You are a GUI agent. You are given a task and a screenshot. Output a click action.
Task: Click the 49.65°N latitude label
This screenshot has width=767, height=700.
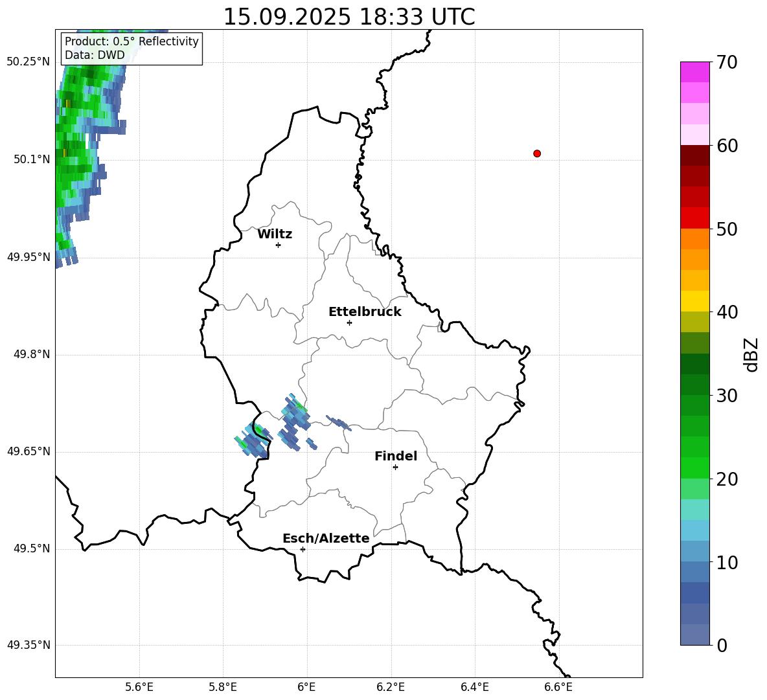pyautogui.click(x=29, y=451)
